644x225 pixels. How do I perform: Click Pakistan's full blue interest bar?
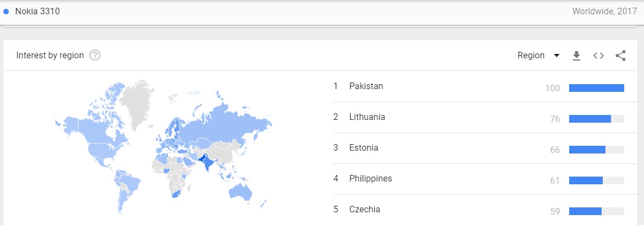(596, 88)
